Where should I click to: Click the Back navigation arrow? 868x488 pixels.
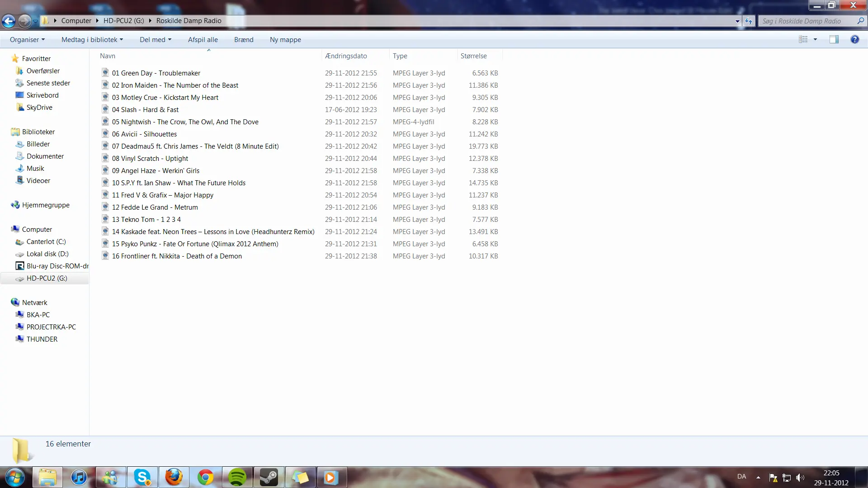click(x=9, y=21)
